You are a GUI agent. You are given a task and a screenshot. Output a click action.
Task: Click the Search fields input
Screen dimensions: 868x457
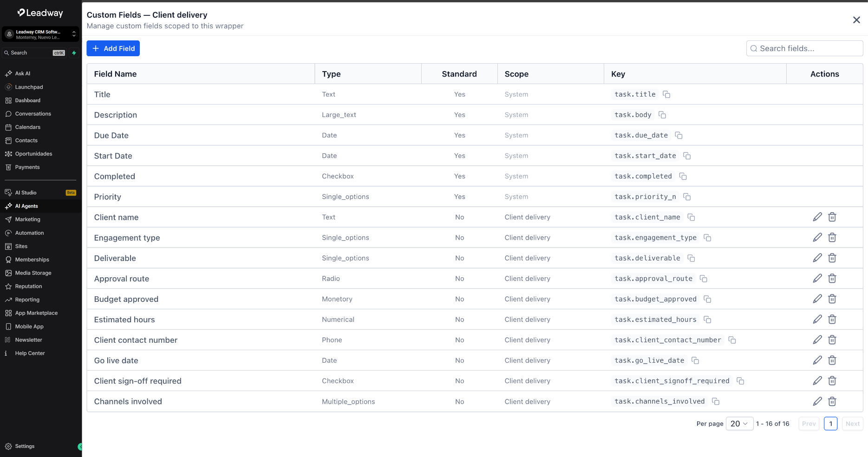point(804,48)
